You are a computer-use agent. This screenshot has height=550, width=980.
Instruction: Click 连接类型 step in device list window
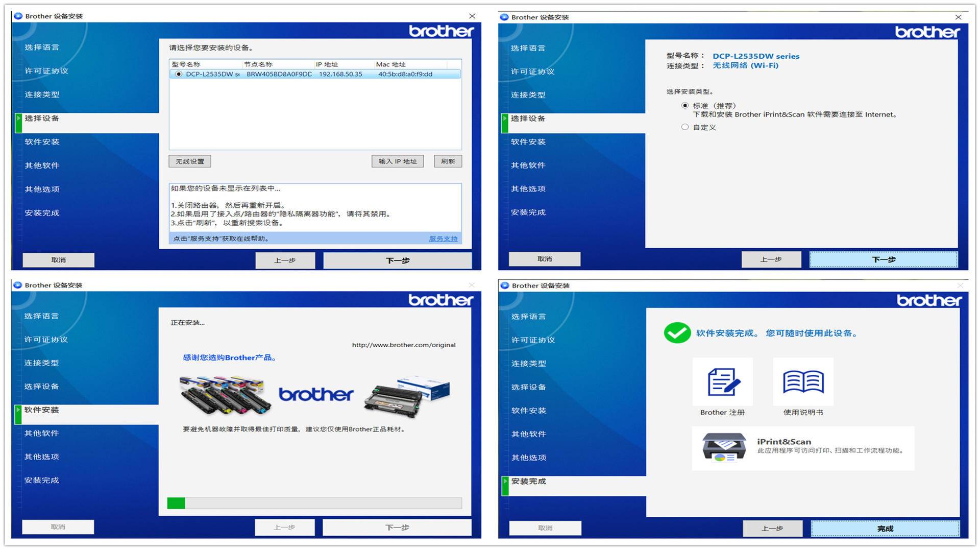pos(42,94)
